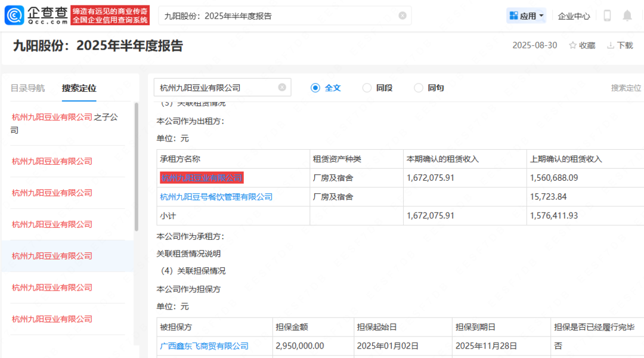Open the notification bell
644x358 pixels.
pyautogui.click(x=627, y=16)
